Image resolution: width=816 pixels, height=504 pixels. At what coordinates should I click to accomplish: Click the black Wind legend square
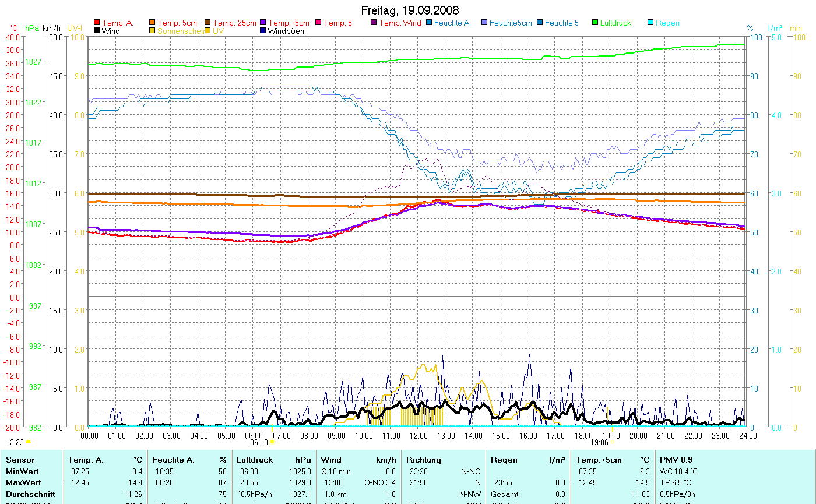97,31
